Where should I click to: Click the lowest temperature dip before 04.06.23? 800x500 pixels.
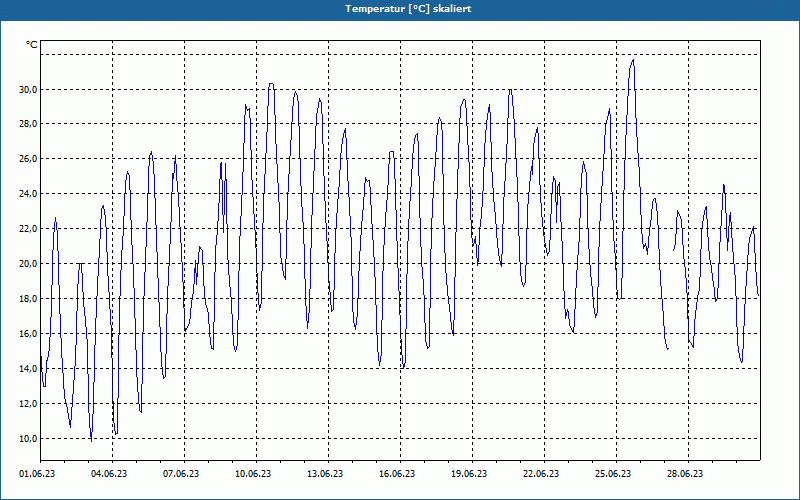[91, 440]
